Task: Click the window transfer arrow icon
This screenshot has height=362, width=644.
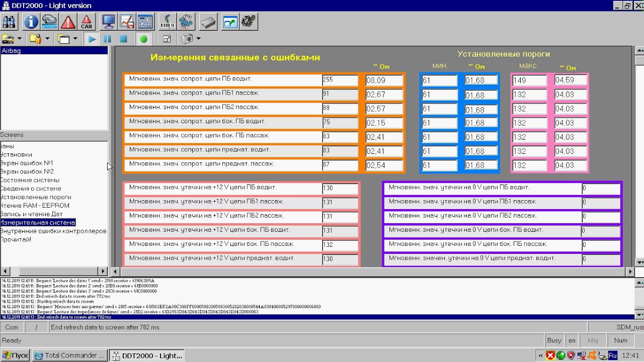Action: coord(230,22)
